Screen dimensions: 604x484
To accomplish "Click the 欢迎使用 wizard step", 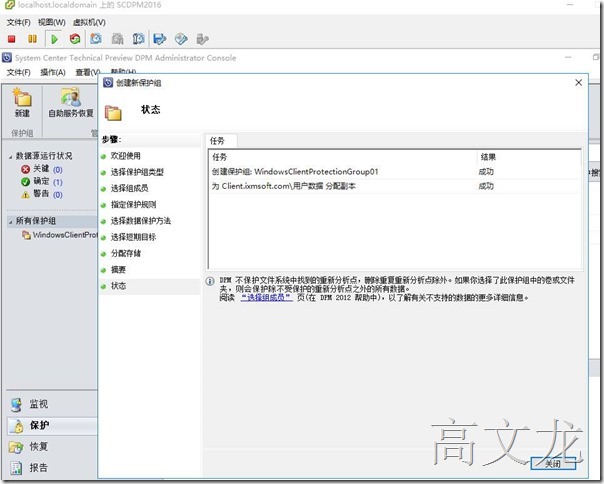I will [x=126, y=156].
